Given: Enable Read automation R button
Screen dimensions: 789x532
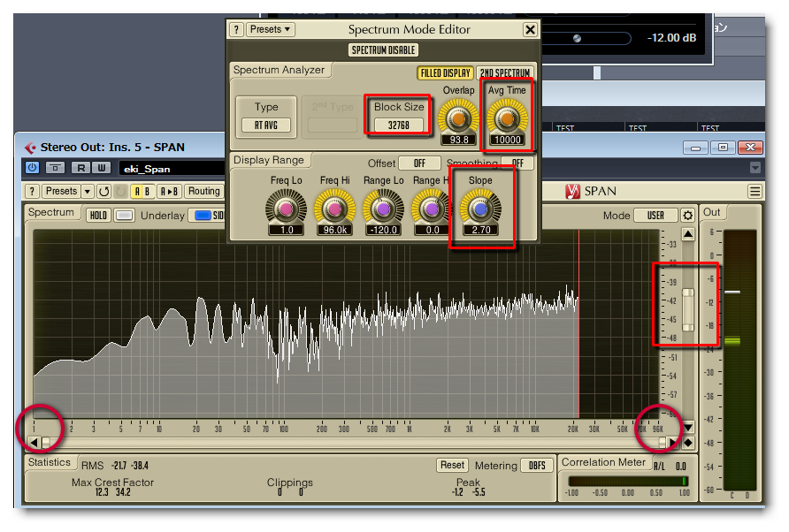Looking at the screenshot, I should pyautogui.click(x=80, y=167).
